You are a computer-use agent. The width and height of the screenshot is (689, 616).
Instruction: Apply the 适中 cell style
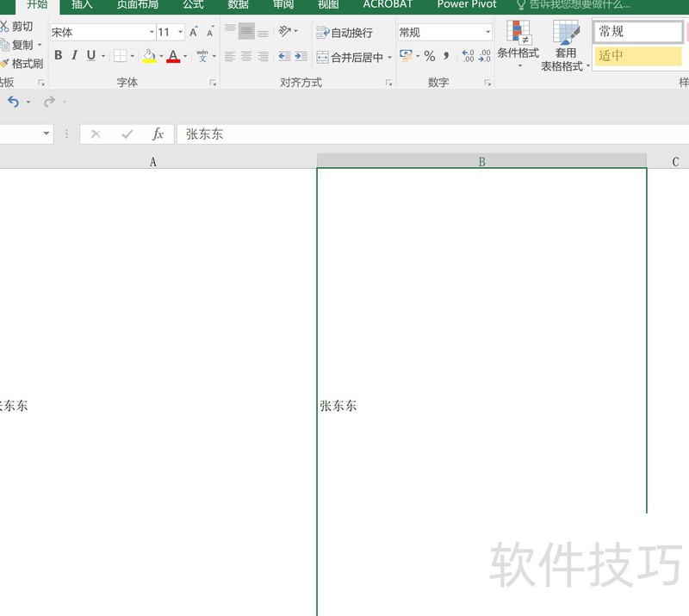[x=636, y=57]
